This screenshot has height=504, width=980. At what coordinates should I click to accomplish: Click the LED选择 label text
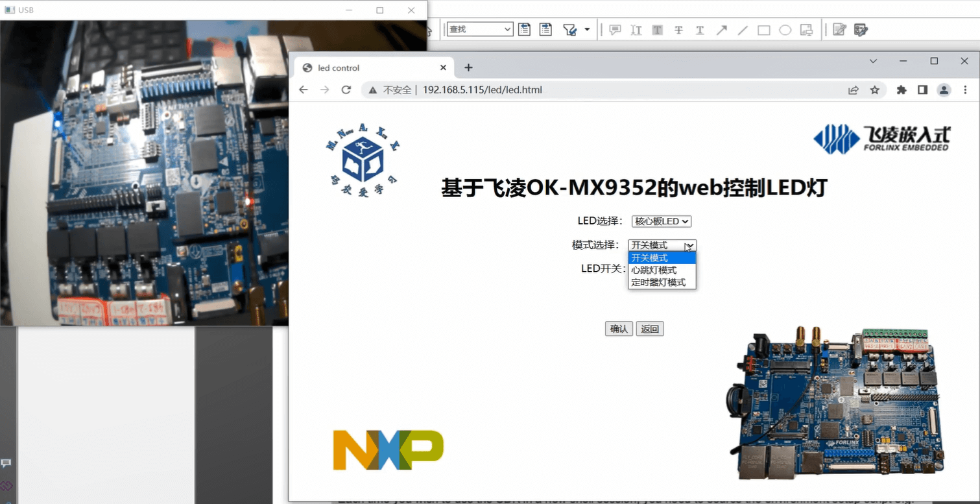600,221
